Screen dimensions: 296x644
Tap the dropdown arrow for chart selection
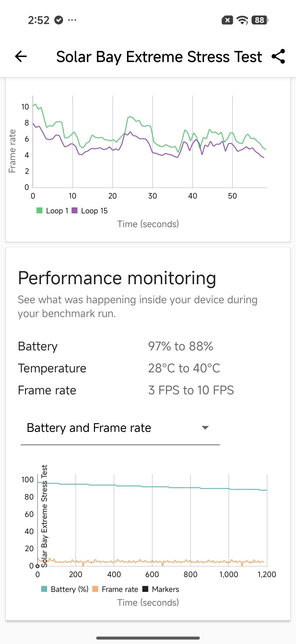coord(205,428)
